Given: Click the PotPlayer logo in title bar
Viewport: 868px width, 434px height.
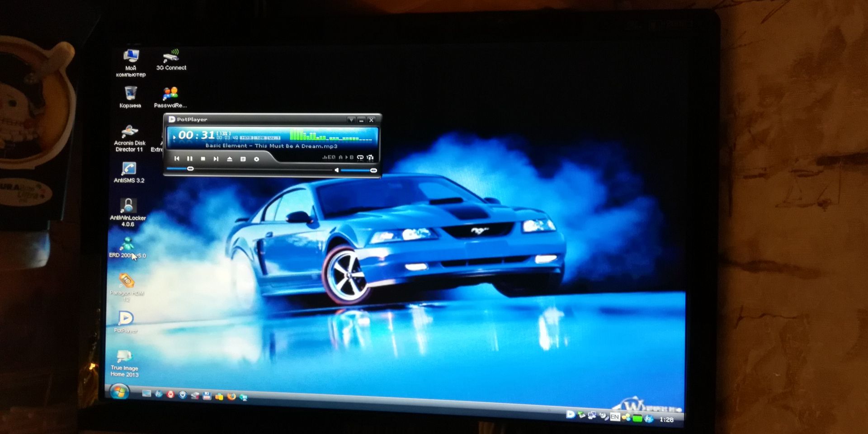Looking at the screenshot, I should click(x=172, y=119).
